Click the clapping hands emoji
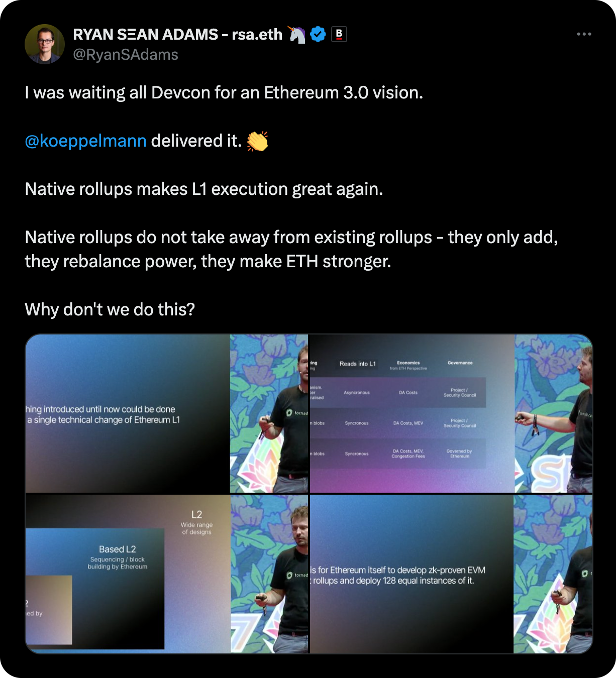 tap(257, 141)
